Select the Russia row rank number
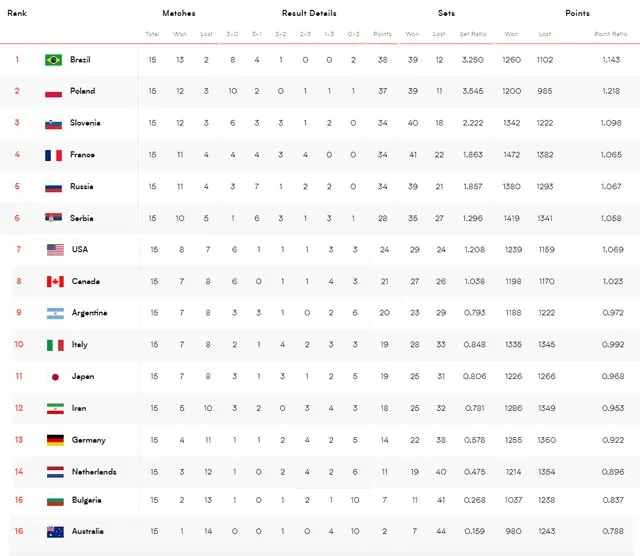 coord(17,187)
